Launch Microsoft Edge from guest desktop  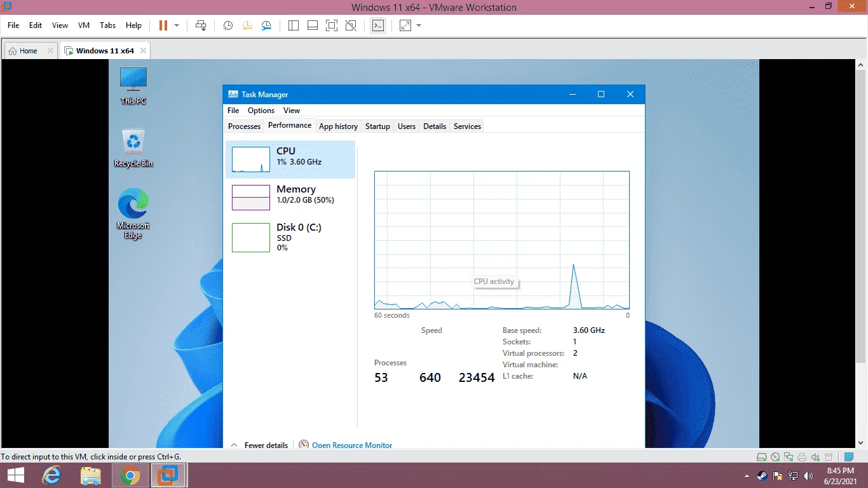[x=133, y=214]
